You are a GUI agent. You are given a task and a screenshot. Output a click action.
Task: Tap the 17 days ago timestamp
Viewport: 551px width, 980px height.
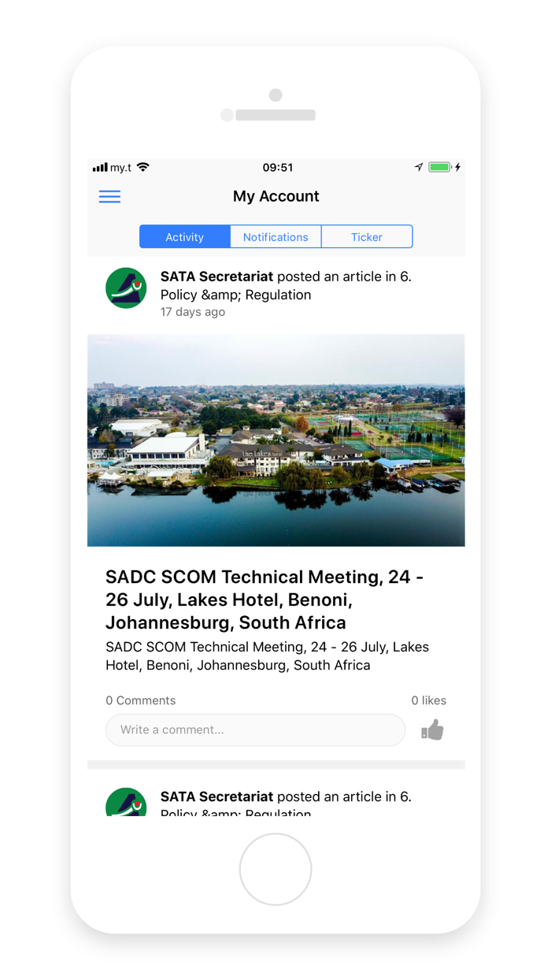(x=193, y=312)
